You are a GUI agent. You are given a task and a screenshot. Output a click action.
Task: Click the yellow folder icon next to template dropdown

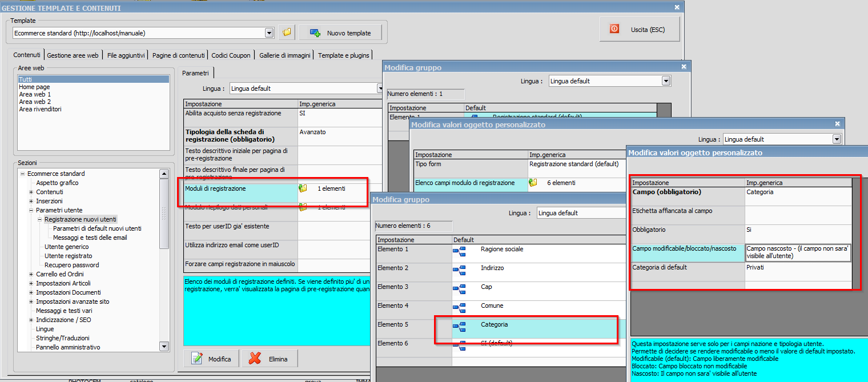(287, 33)
